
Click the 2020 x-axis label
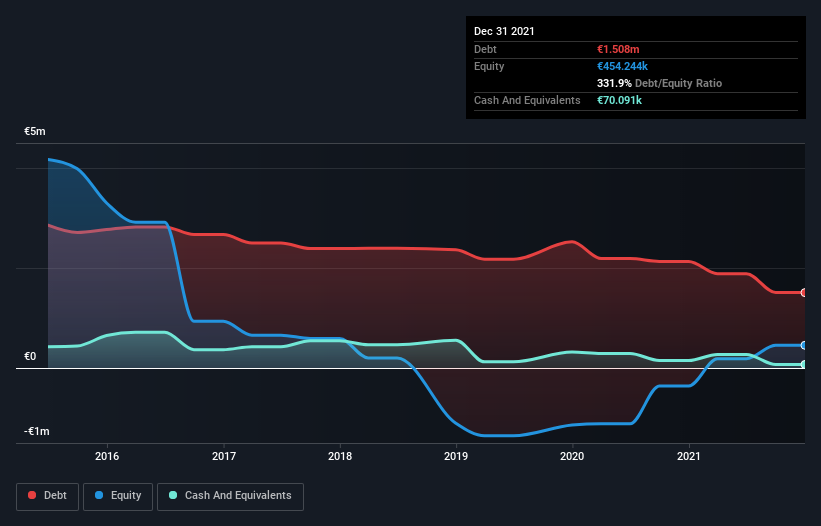coord(572,456)
